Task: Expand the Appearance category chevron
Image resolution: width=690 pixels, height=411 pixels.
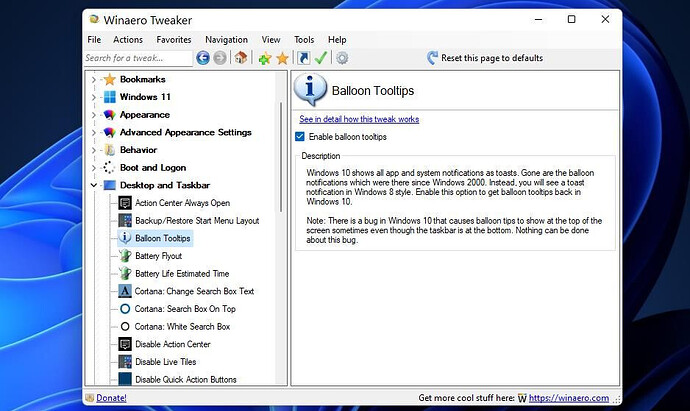Action: [x=93, y=115]
